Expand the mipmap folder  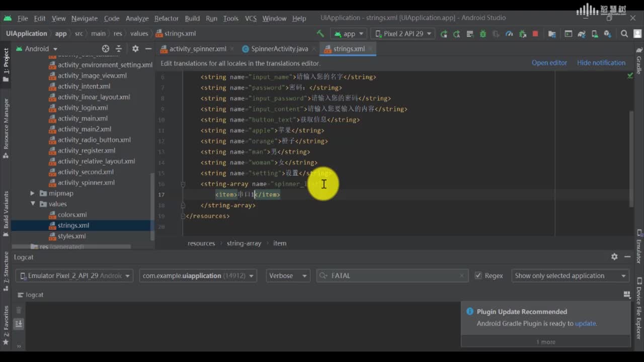(33, 193)
